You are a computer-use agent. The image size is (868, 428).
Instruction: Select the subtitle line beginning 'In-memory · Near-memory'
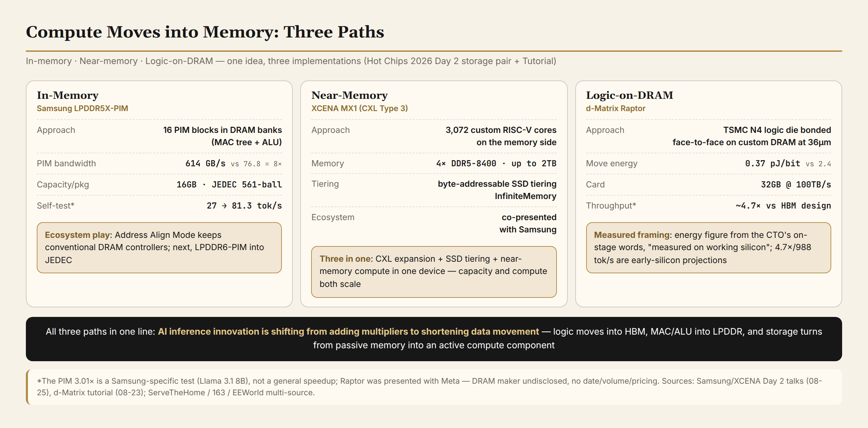(x=291, y=61)
